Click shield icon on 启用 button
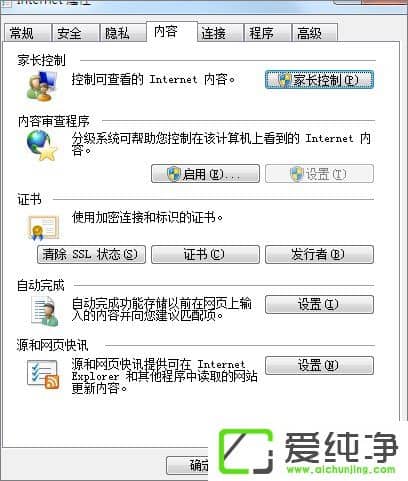The width and height of the screenshot is (408, 481). [x=174, y=174]
